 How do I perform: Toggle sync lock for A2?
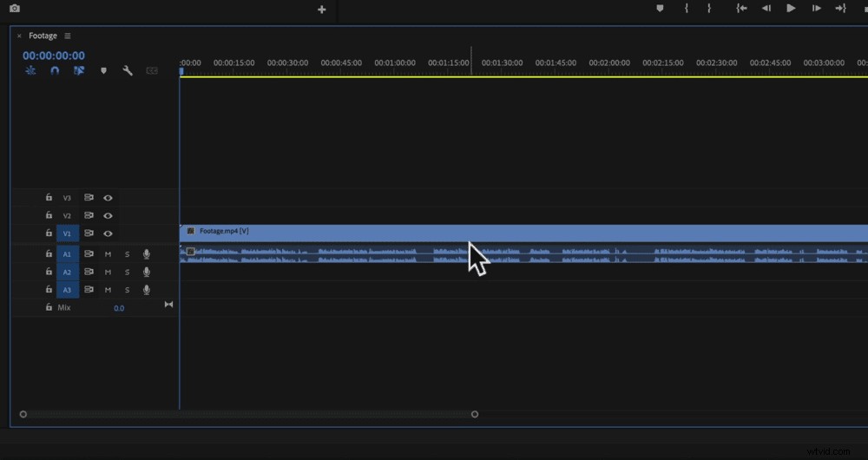(89, 272)
